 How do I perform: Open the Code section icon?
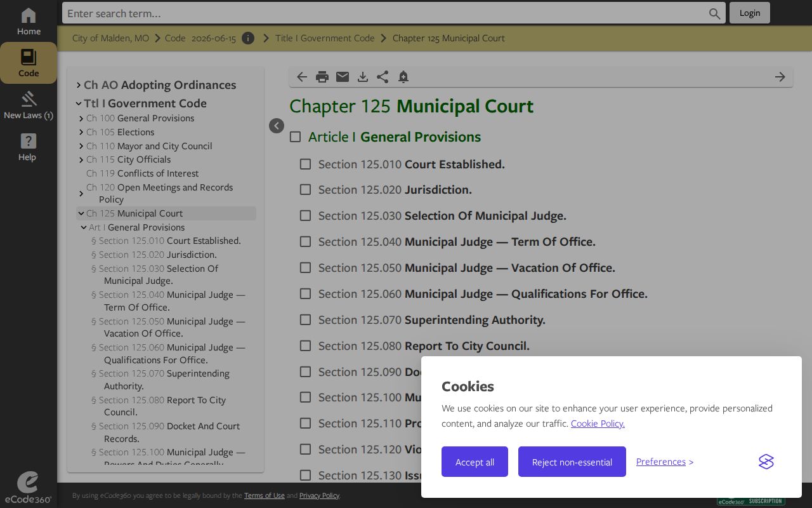[29, 63]
